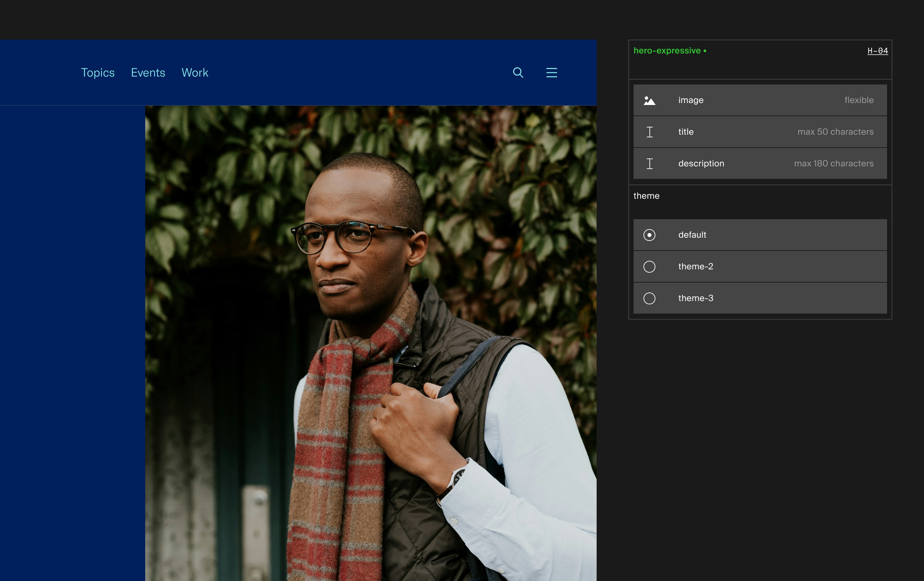This screenshot has width=924, height=581.
Task: Open the hamburger menu icon
Action: tap(551, 73)
